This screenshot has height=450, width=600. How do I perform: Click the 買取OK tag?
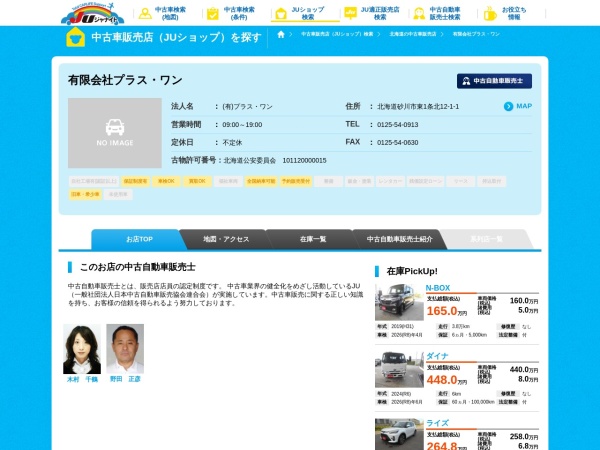[197, 181]
